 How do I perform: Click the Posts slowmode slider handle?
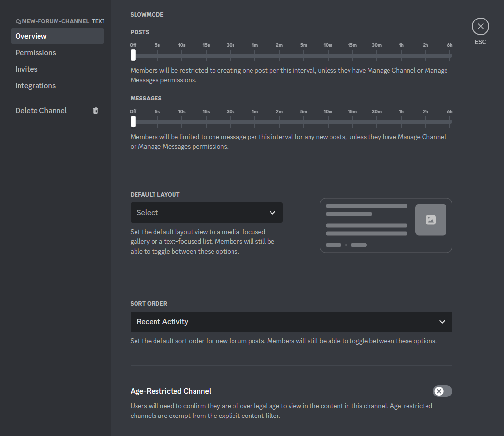tap(133, 55)
